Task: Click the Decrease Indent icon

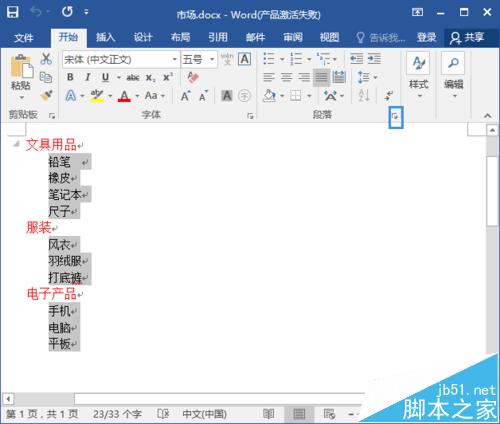Action: pyautogui.click(x=356, y=59)
